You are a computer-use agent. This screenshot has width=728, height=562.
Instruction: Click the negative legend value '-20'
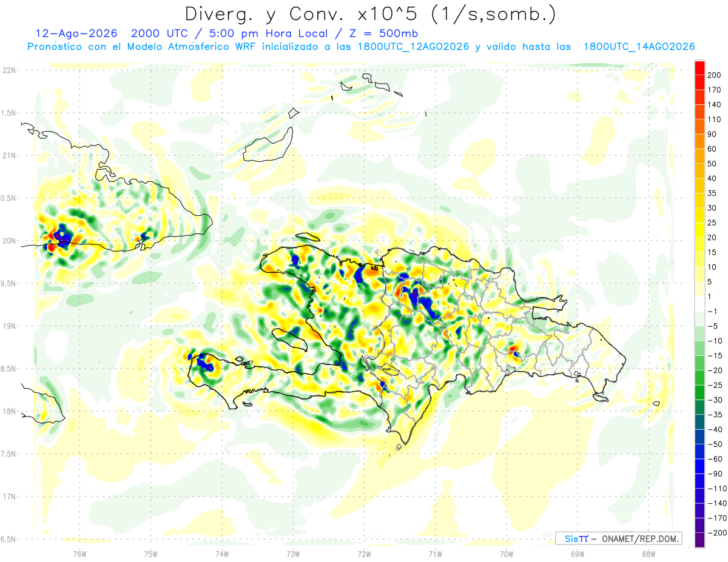tap(715, 370)
